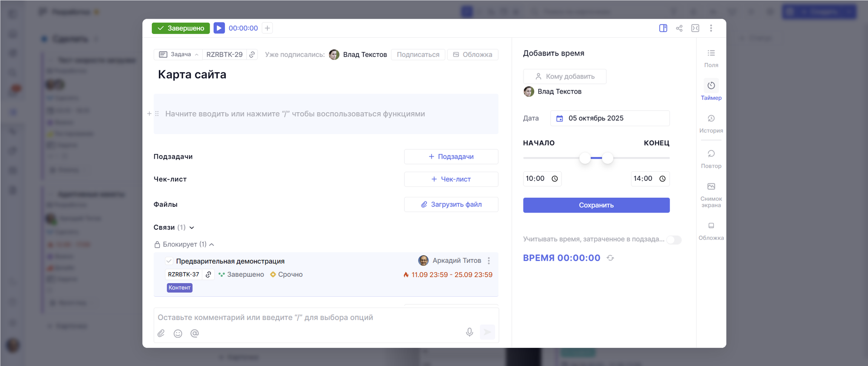Open the Задача type dropdown
Image resolution: width=868 pixels, height=366 pixels.
tap(178, 55)
